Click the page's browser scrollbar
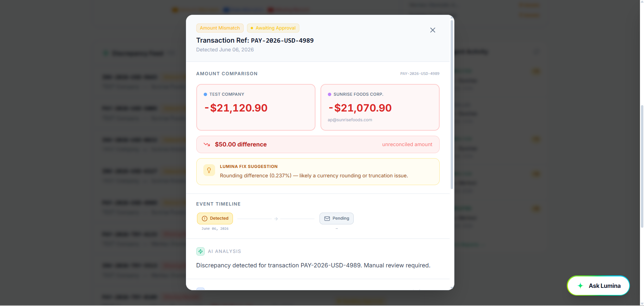The height and width of the screenshot is (306, 644). 642,166
